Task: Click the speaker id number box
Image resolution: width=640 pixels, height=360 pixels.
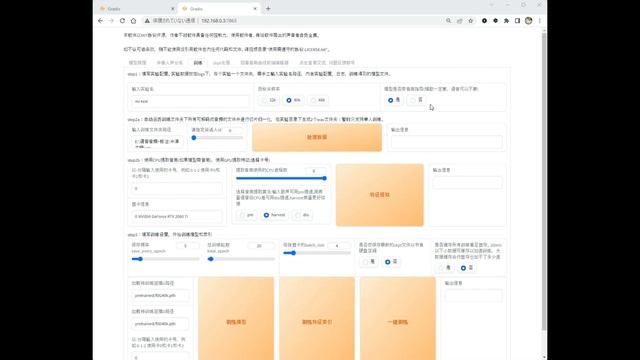Action: 232,130
